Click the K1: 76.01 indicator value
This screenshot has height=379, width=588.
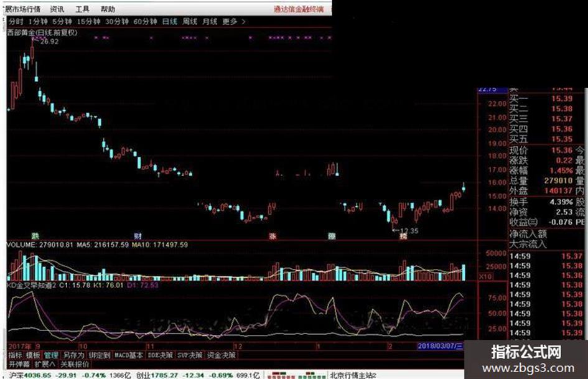(x=108, y=285)
